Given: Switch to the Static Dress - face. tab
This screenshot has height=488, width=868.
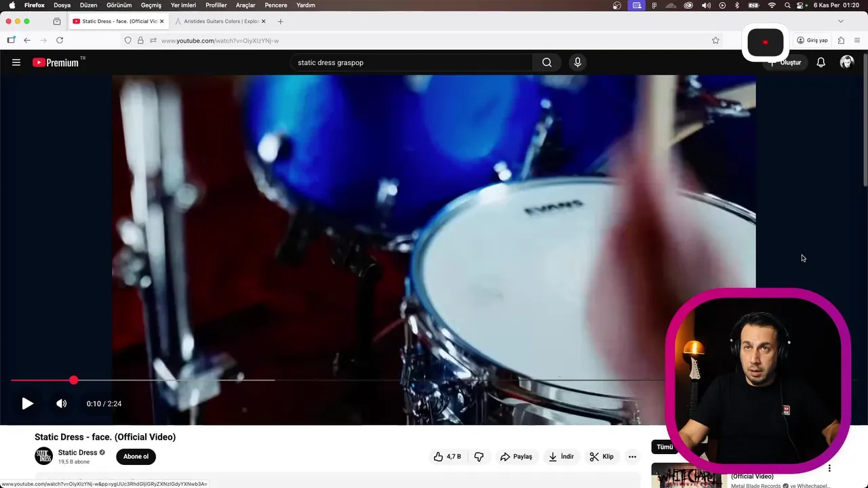Looking at the screenshot, I should tap(119, 21).
